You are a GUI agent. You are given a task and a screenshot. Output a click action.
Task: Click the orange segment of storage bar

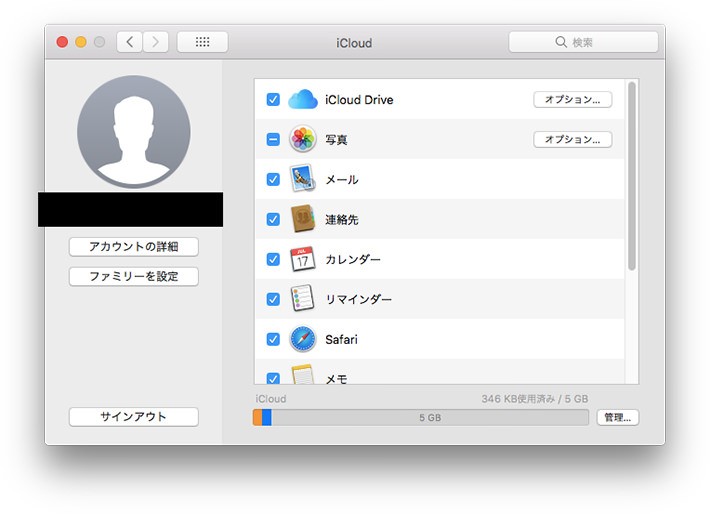pos(258,417)
